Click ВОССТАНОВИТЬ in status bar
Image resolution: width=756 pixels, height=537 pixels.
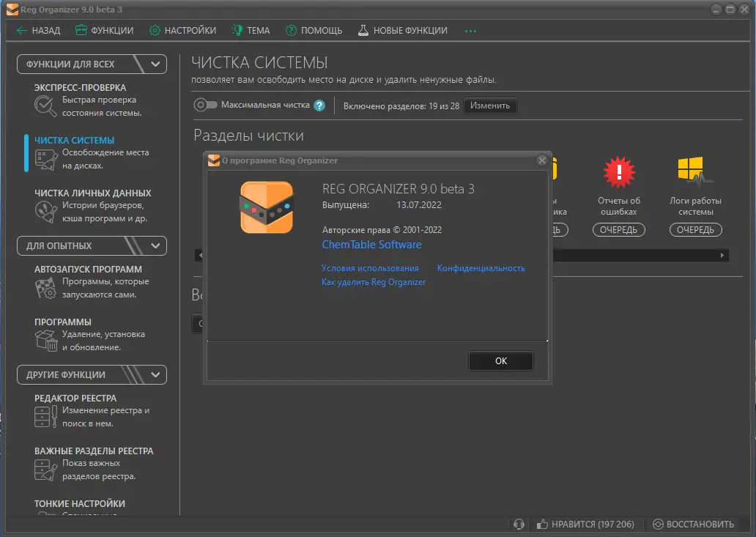(x=693, y=524)
